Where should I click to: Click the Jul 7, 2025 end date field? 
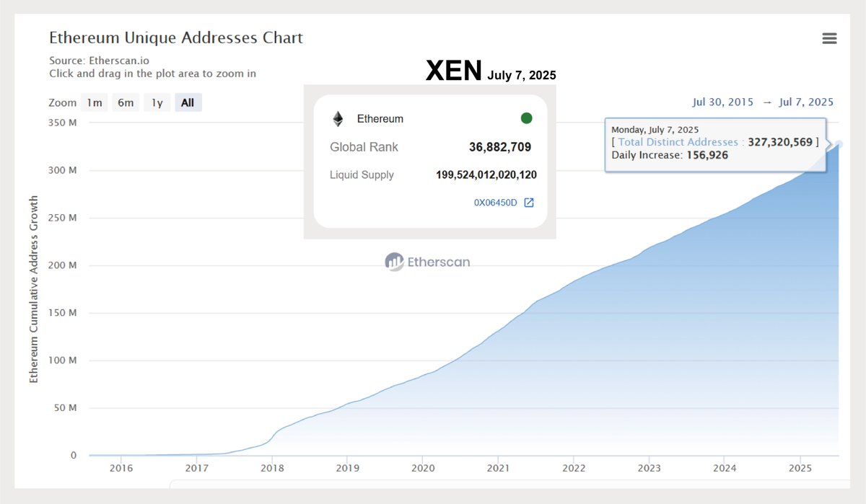click(806, 102)
